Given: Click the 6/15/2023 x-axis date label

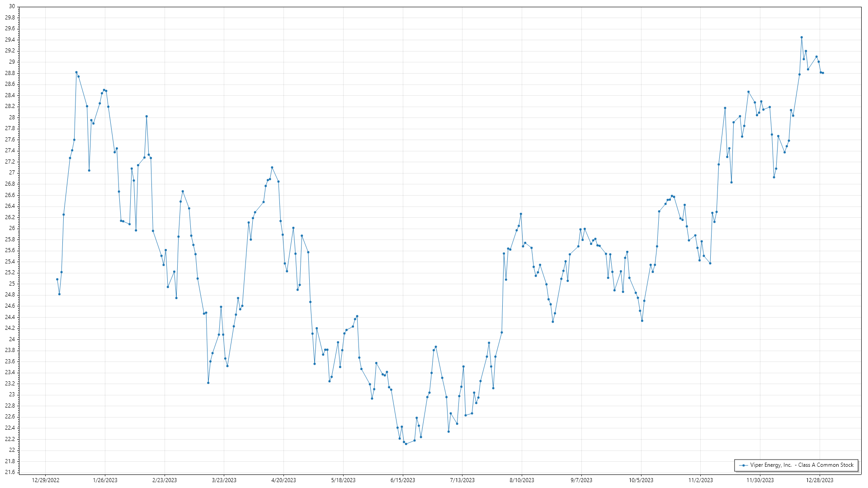Looking at the screenshot, I should pos(403,480).
